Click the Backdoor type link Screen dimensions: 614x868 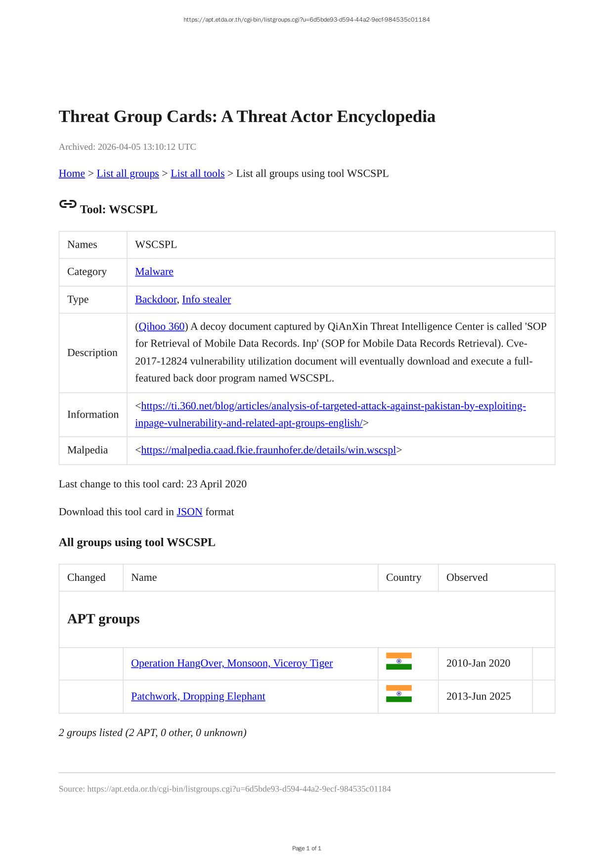click(x=156, y=300)
